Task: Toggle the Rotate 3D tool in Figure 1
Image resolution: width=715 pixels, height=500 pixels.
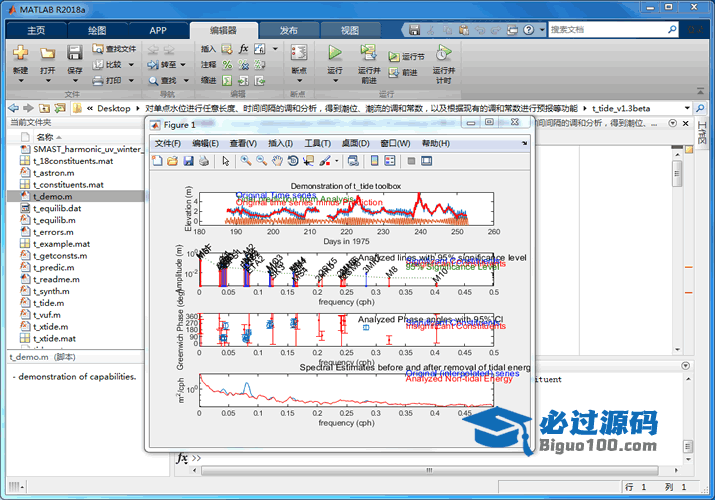Action: point(293,161)
